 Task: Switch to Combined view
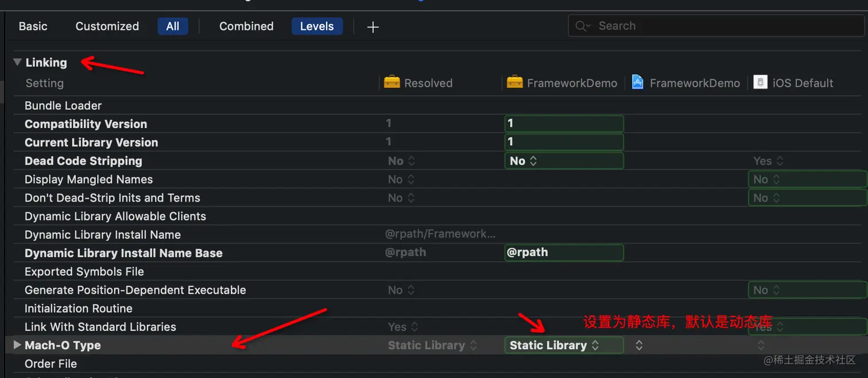tap(246, 26)
